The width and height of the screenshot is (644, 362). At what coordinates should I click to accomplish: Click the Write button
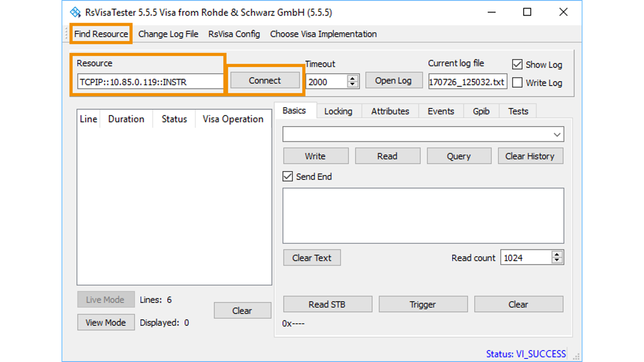(315, 156)
